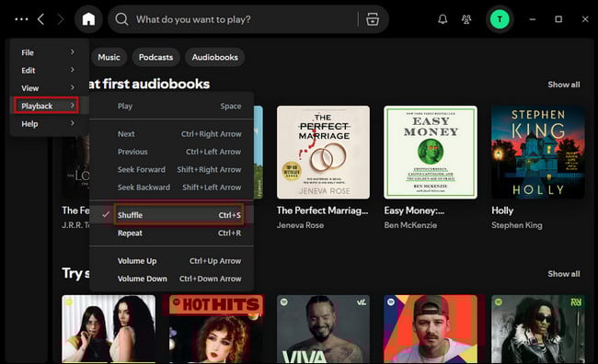Open The Perfect Marriage audiobook cover
This screenshot has height=364, width=598.
323,152
